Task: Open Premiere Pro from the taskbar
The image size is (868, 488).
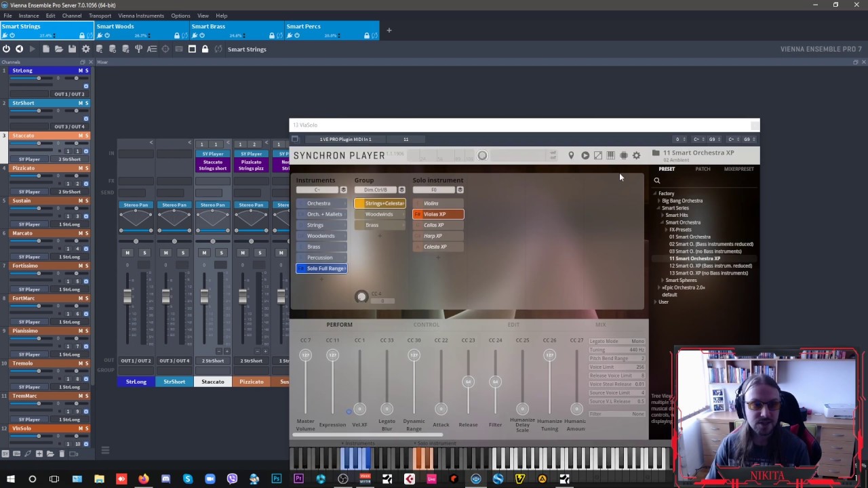Action: pos(298,479)
